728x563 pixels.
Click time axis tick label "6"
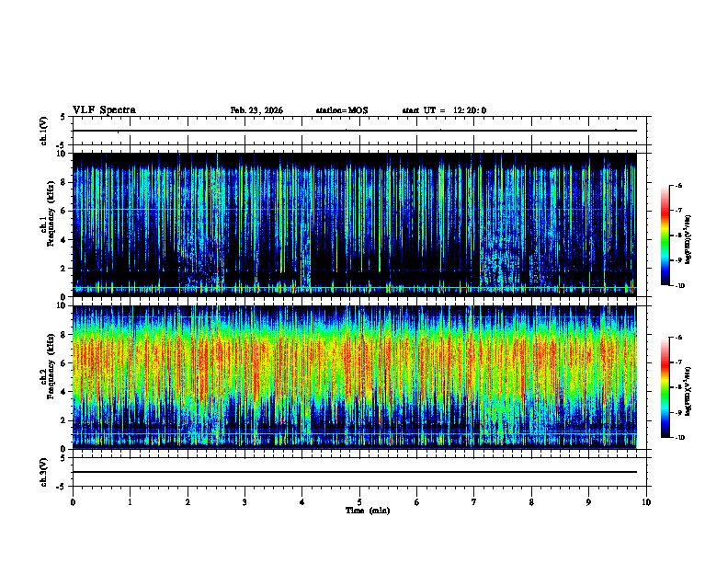(x=417, y=502)
